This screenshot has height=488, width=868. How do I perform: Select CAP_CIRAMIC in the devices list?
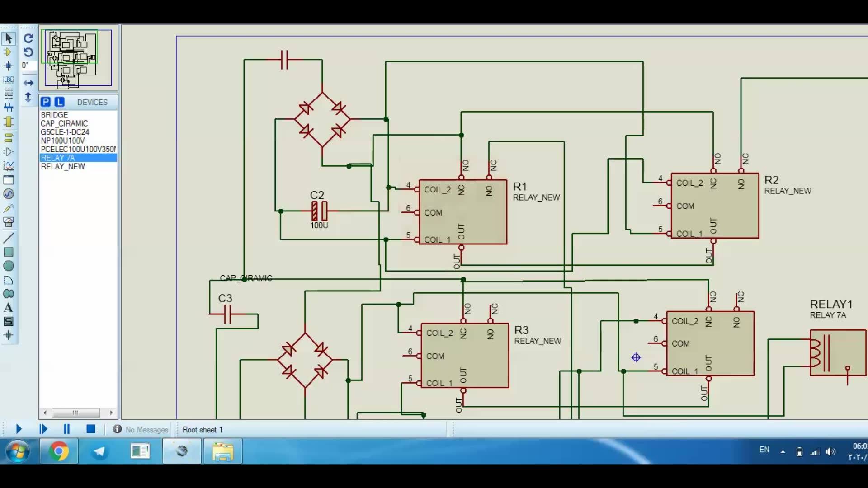78,123
